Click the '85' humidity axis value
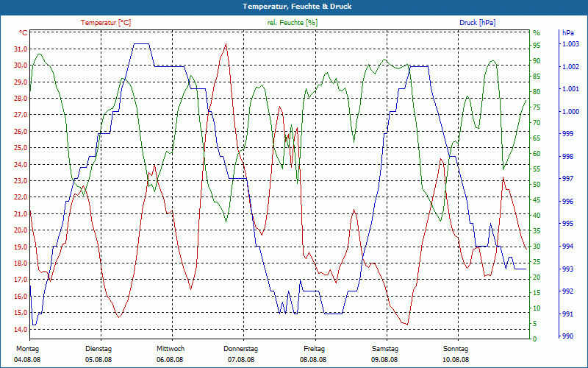 pyautogui.click(x=537, y=77)
